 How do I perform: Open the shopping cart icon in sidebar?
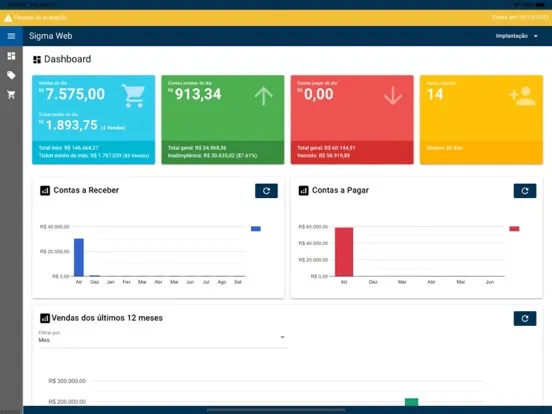11,94
